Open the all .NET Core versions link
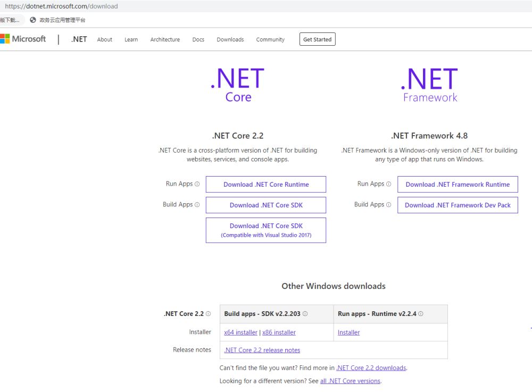The height and width of the screenshot is (392, 532). 350,381
